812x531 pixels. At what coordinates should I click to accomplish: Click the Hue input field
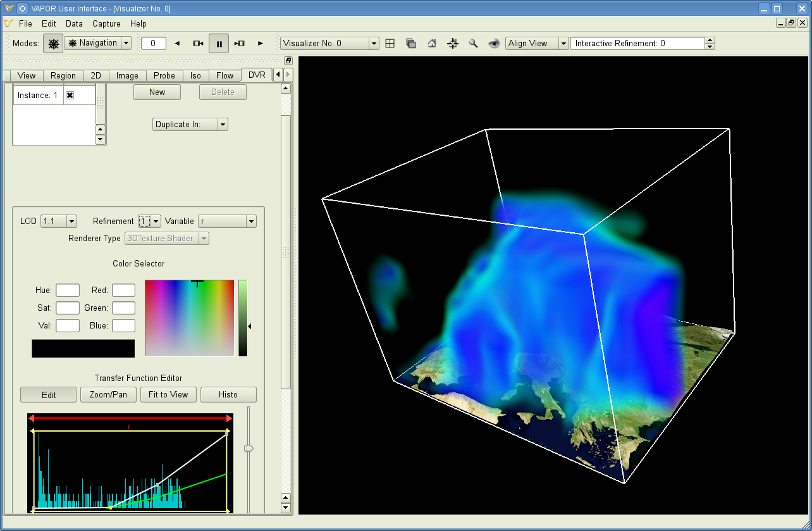(x=68, y=290)
